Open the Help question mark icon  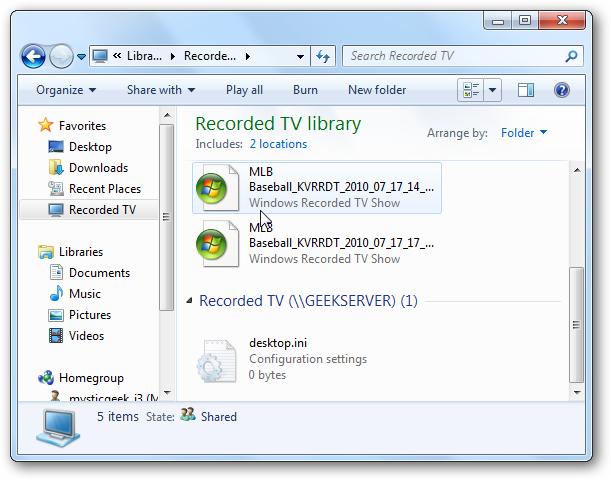[562, 90]
